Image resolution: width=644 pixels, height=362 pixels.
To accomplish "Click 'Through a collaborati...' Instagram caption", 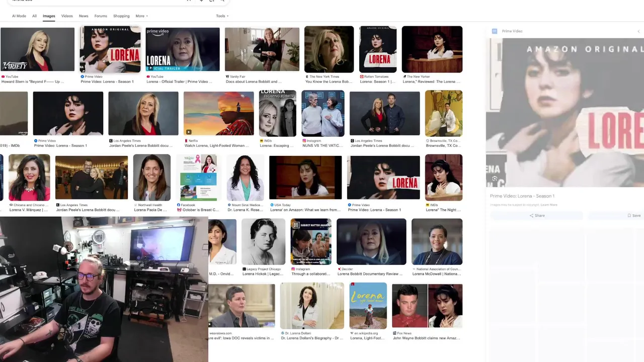I will click(310, 274).
